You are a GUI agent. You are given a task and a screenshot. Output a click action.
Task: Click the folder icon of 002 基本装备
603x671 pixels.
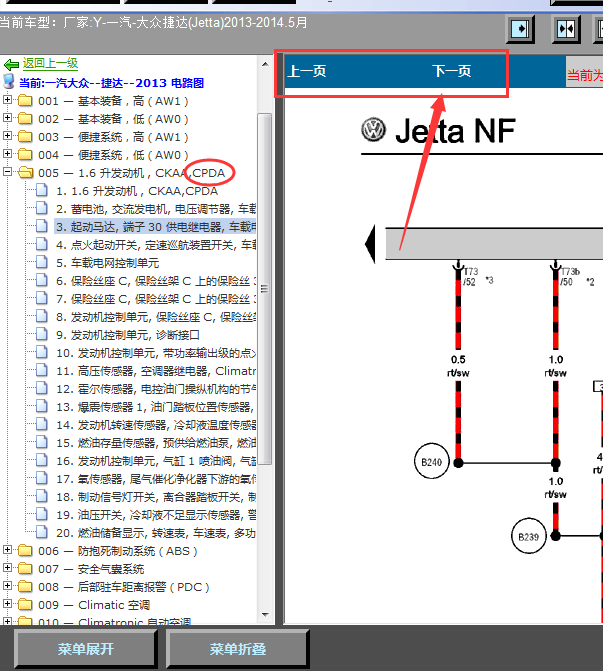point(25,119)
